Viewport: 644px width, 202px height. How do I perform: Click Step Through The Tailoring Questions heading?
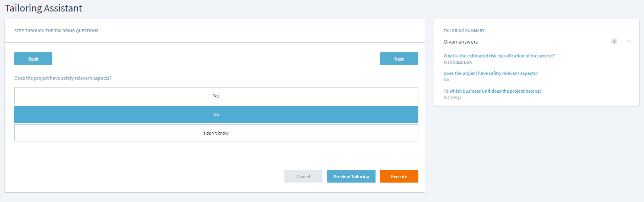coord(56,30)
